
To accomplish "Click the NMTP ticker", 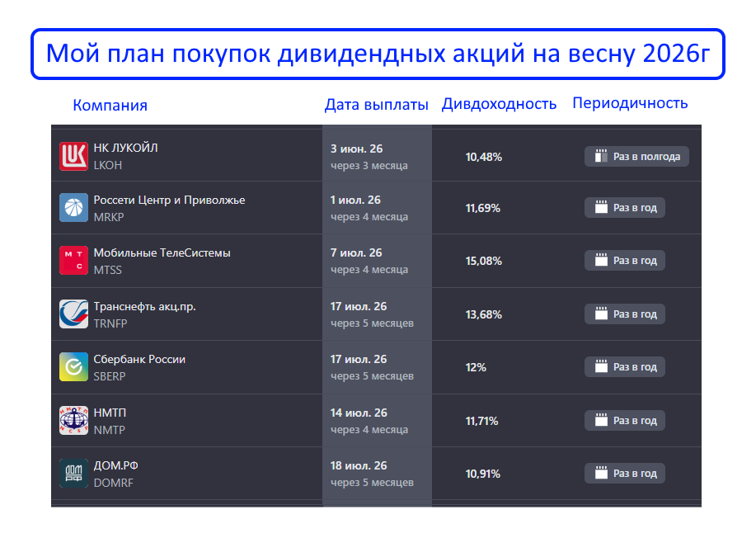I will [109, 430].
